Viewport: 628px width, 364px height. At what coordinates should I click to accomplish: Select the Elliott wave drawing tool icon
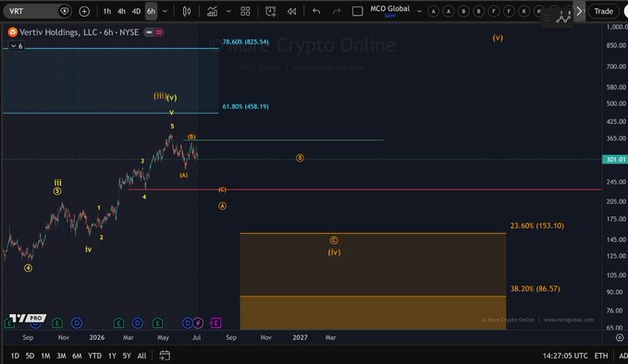(x=563, y=18)
